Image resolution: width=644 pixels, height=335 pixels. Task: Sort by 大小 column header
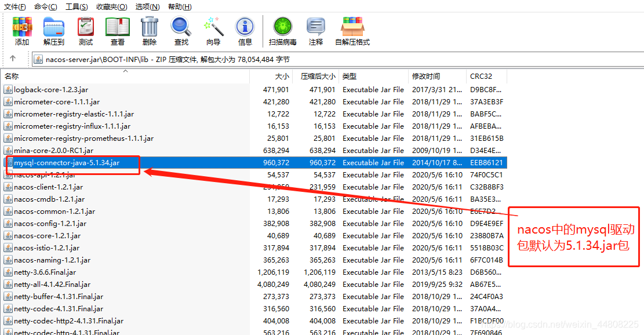pyautogui.click(x=271, y=77)
